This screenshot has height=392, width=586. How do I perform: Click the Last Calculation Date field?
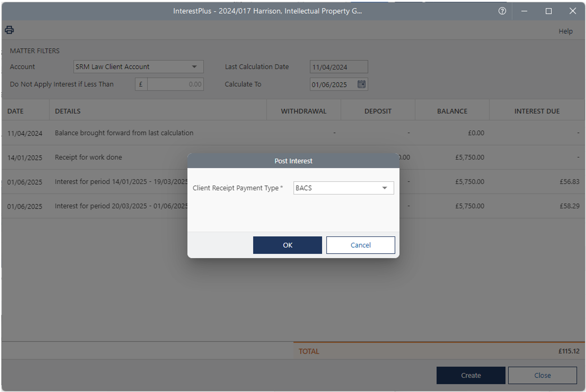338,67
